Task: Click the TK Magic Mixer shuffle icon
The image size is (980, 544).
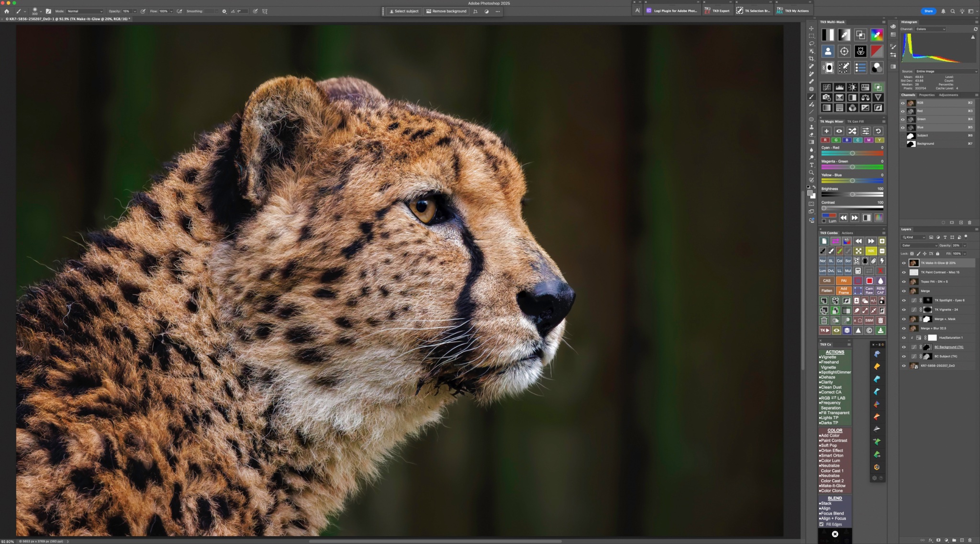Action: point(852,131)
